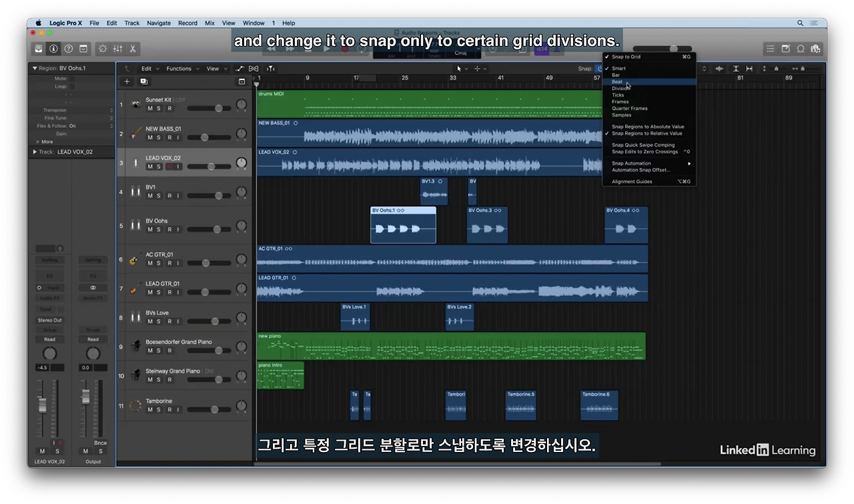
Task: Solo the NEW BASS_01 track
Action: (159, 138)
